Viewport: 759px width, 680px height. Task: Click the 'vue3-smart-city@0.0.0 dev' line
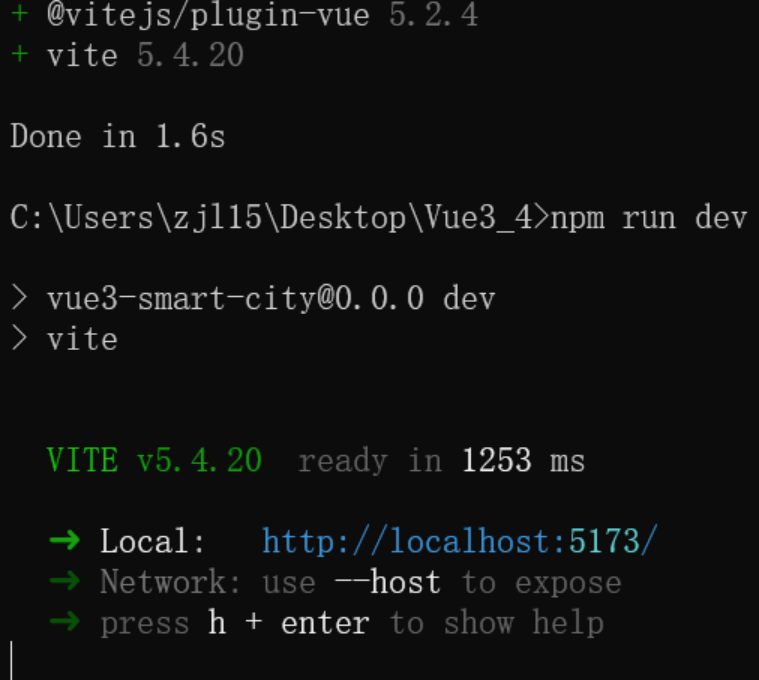pyautogui.click(x=253, y=298)
